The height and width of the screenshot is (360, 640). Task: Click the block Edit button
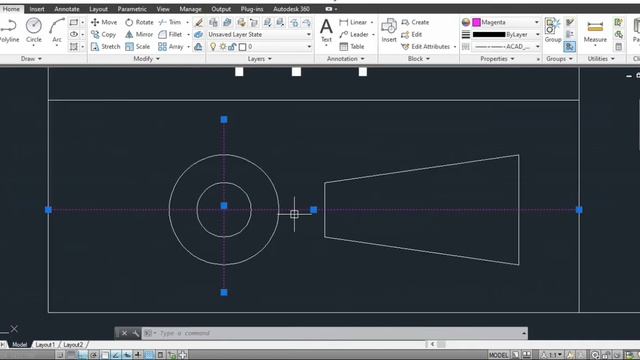(411, 34)
